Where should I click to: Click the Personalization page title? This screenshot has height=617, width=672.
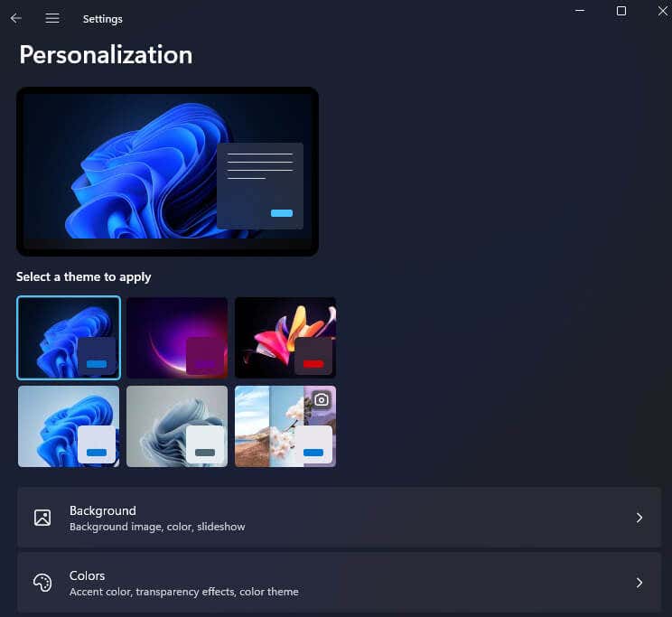106,55
